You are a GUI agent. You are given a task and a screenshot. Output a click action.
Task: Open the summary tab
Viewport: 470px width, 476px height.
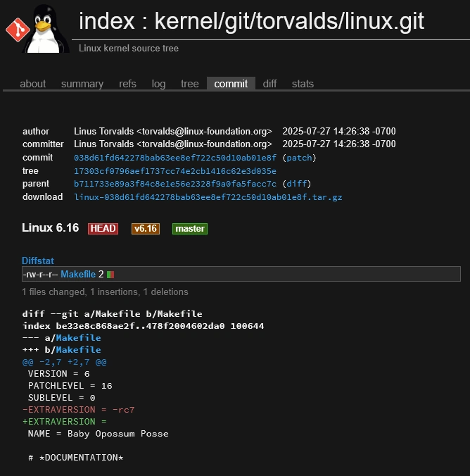[82, 84]
